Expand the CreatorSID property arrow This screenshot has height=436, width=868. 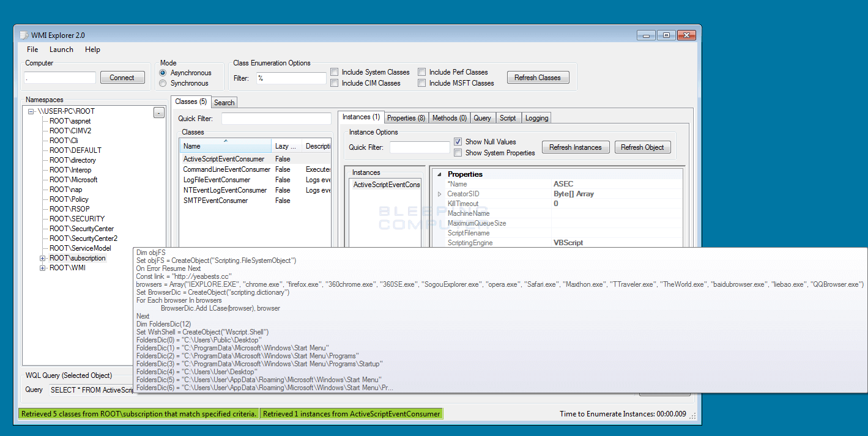(439, 194)
